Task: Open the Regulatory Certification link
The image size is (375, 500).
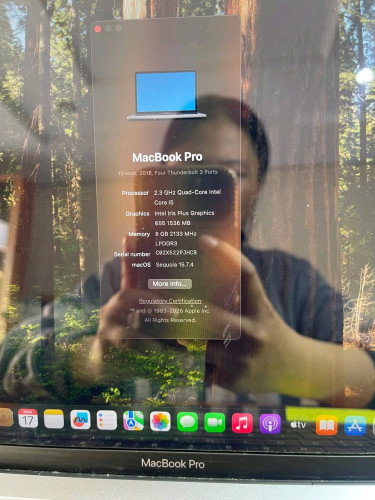Action: [170, 301]
